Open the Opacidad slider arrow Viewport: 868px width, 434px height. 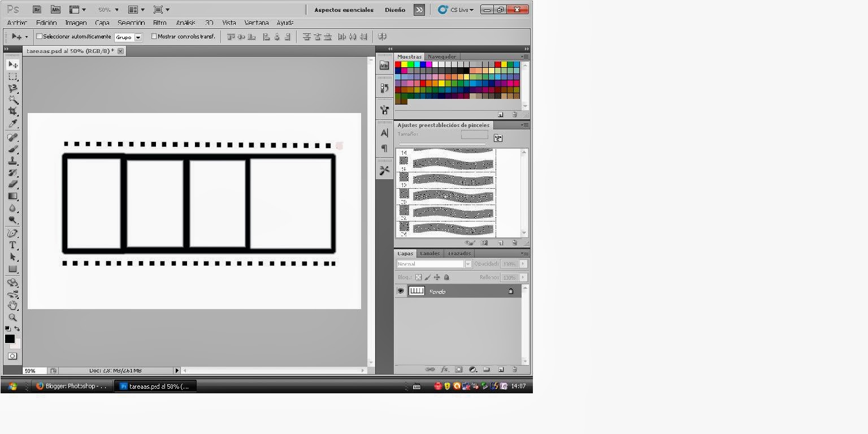523,264
